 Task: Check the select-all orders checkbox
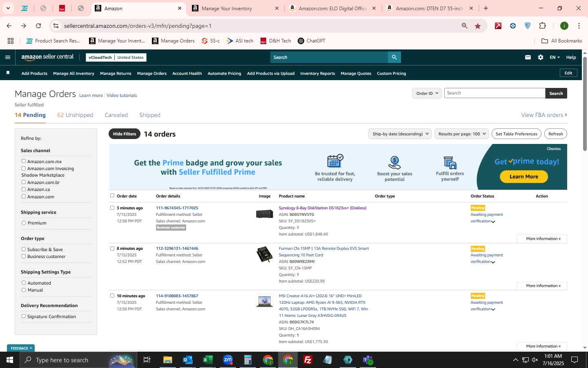[112, 195]
